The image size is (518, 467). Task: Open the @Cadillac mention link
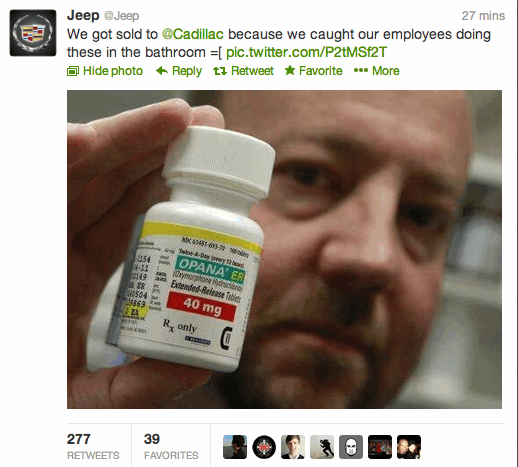pyautogui.click(x=193, y=34)
